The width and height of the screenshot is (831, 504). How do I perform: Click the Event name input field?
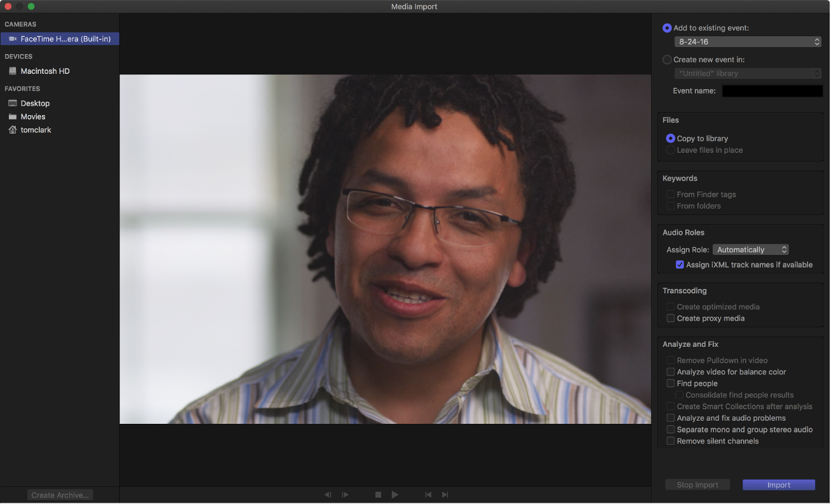pyautogui.click(x=772, y=90)
